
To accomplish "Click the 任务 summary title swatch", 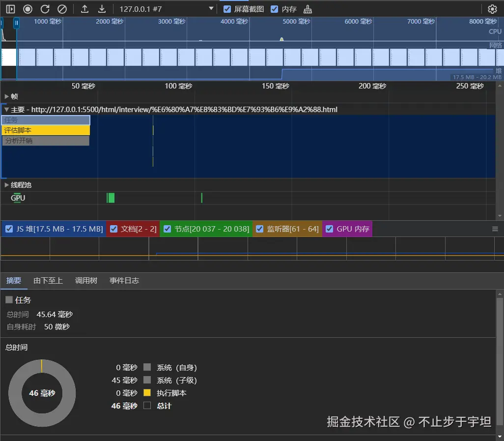I will point(9,300).
